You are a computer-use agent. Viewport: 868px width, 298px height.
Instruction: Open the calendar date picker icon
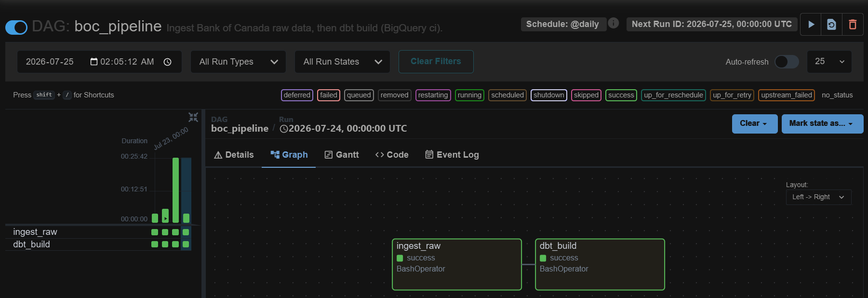[94, 62]
